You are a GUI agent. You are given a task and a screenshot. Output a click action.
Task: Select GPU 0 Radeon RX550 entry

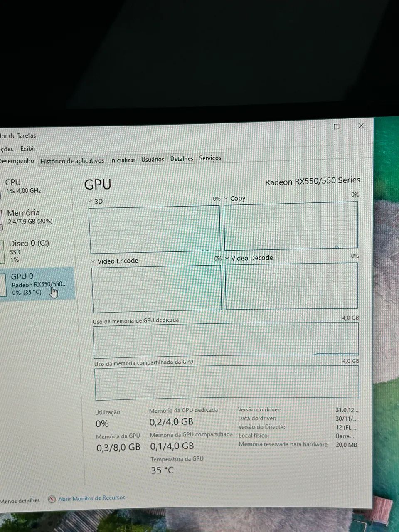(37, 284)
